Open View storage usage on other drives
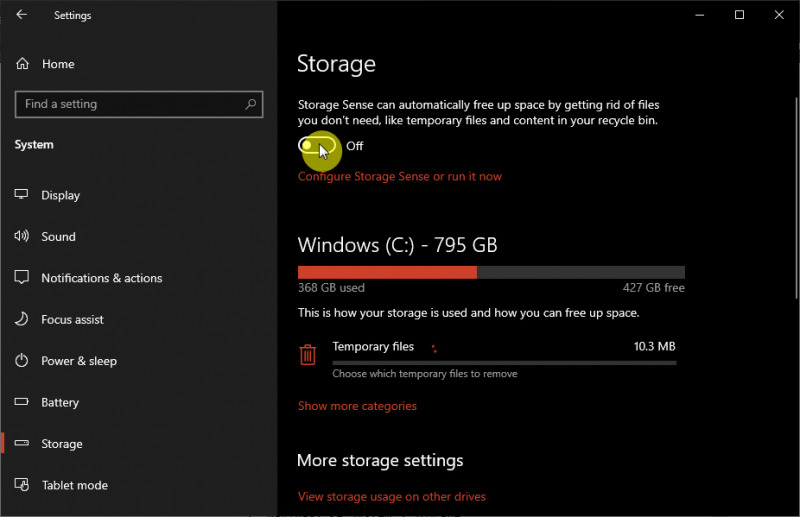The width and height of the screenshot is (800, 517). (392, 496)
